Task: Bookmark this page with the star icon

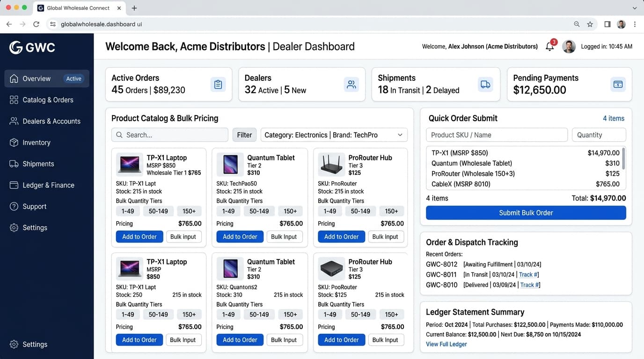Action: pos(590,24)
